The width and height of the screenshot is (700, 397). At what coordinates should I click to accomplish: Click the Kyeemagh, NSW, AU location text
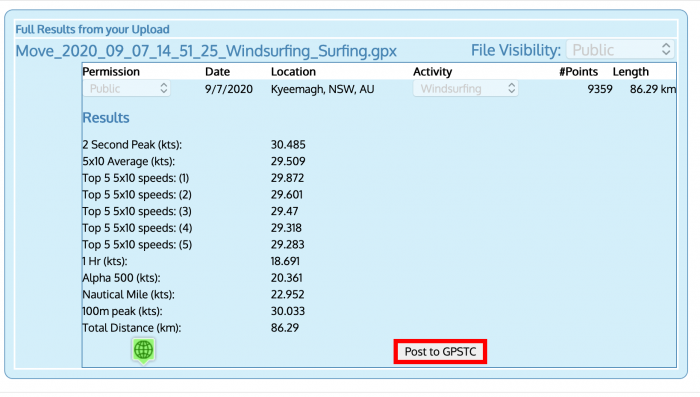[322, 89]
